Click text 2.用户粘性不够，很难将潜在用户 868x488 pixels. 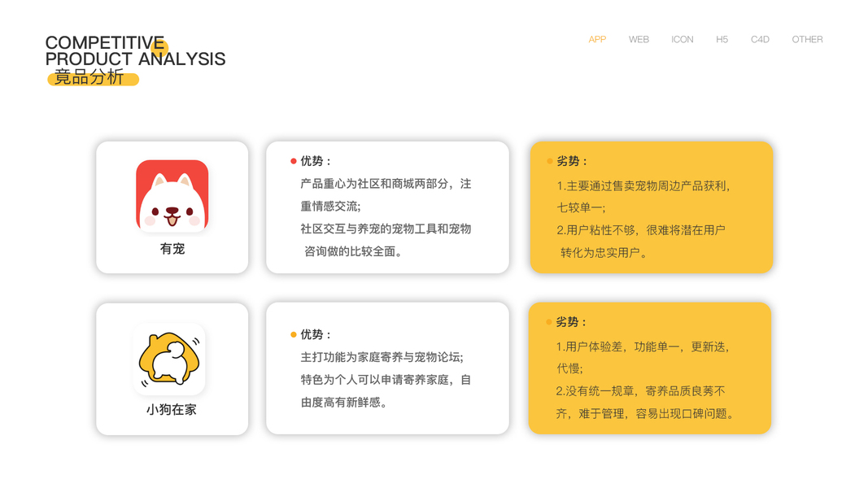pos(641,230)
